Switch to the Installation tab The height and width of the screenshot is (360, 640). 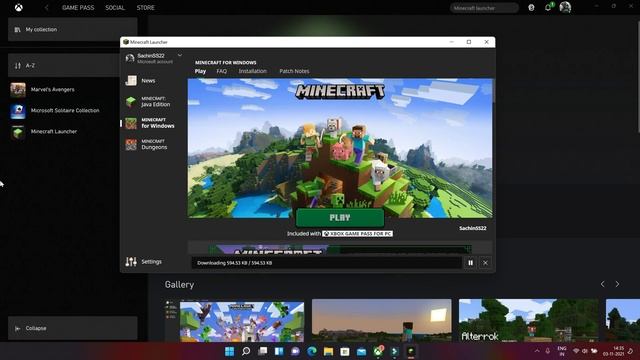[253, 71]
